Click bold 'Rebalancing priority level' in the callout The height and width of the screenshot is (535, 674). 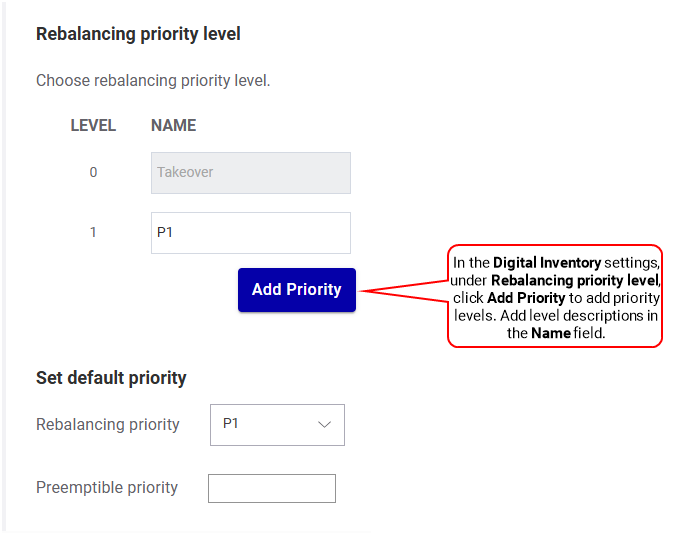(x=574, y=281)
